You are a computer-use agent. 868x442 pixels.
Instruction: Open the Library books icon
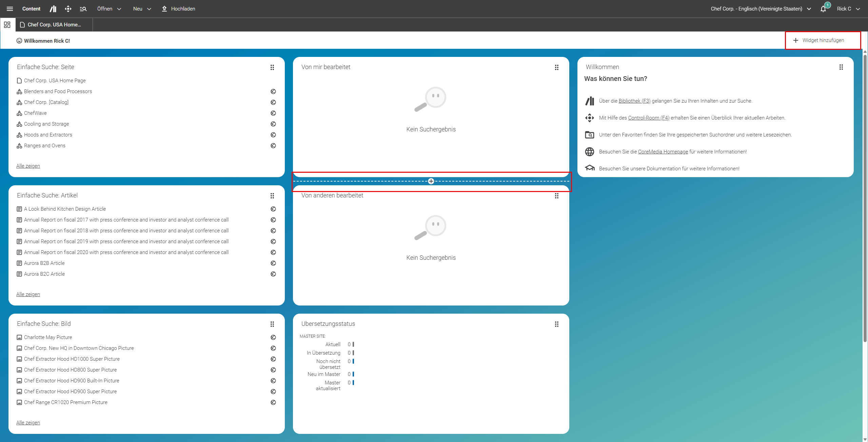coord(53,9)
